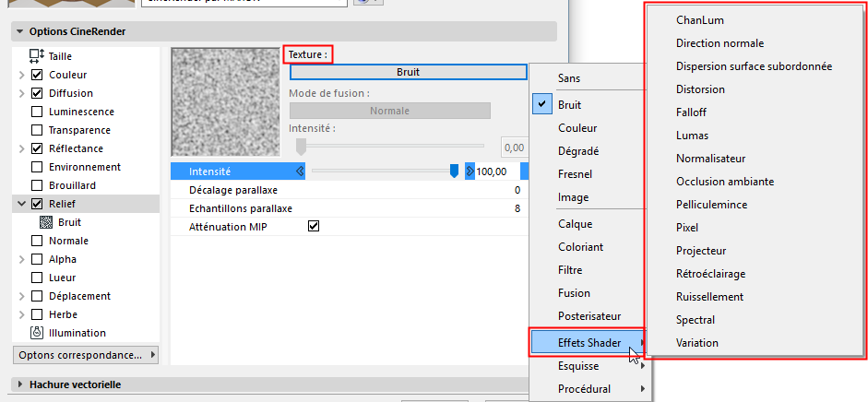Select Posterisateur in the texture menu
868x402 pixels.
[589, 316]
